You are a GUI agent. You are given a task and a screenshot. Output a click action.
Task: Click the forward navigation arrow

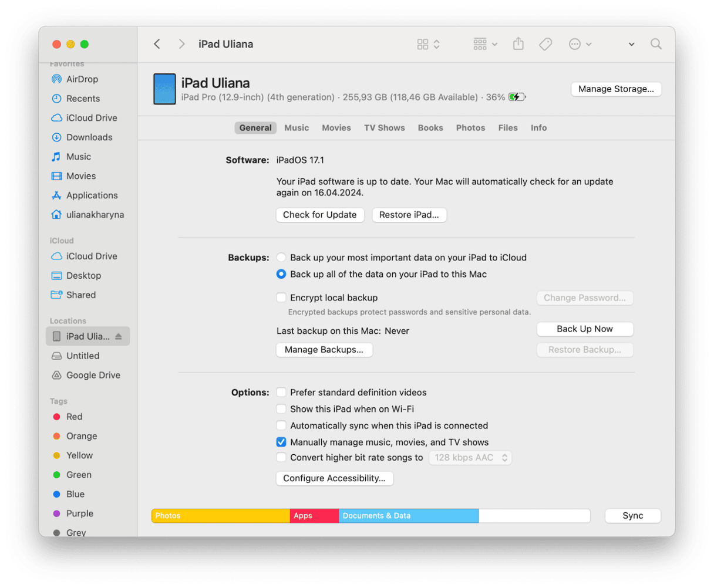click(181, 44)
